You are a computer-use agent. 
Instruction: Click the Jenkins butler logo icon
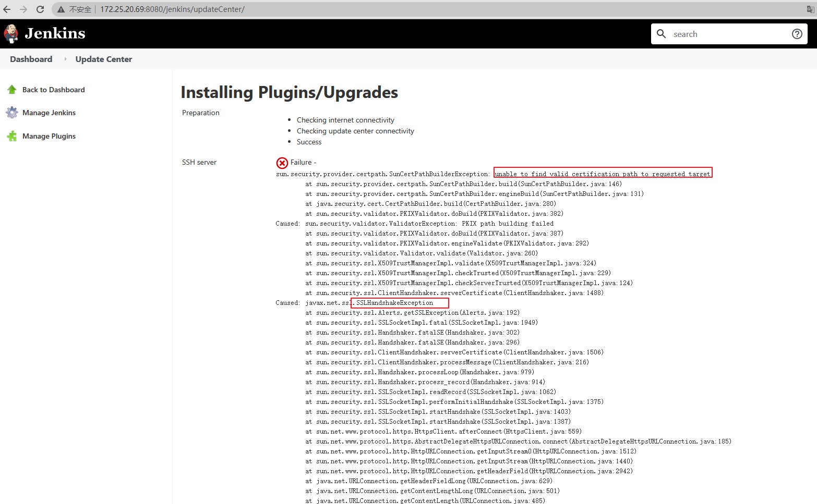(x=11, y=33)
